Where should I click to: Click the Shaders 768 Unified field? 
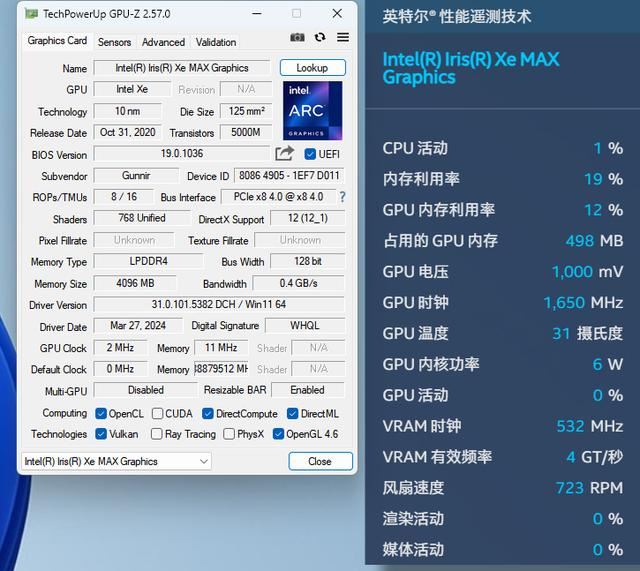[x=142, y=218]
